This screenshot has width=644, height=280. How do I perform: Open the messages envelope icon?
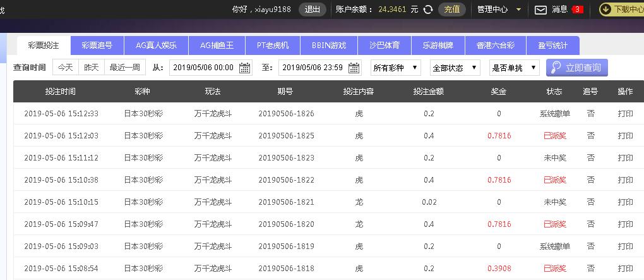coord(540,9)
